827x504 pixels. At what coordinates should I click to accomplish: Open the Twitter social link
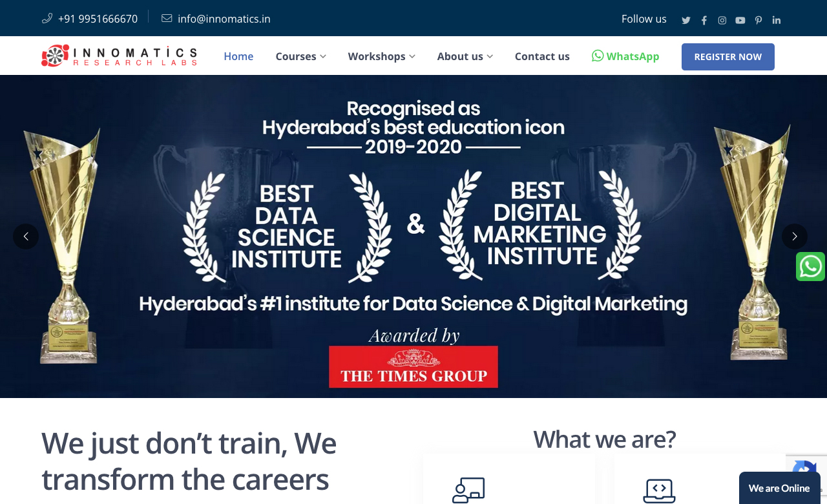[686, 20]
